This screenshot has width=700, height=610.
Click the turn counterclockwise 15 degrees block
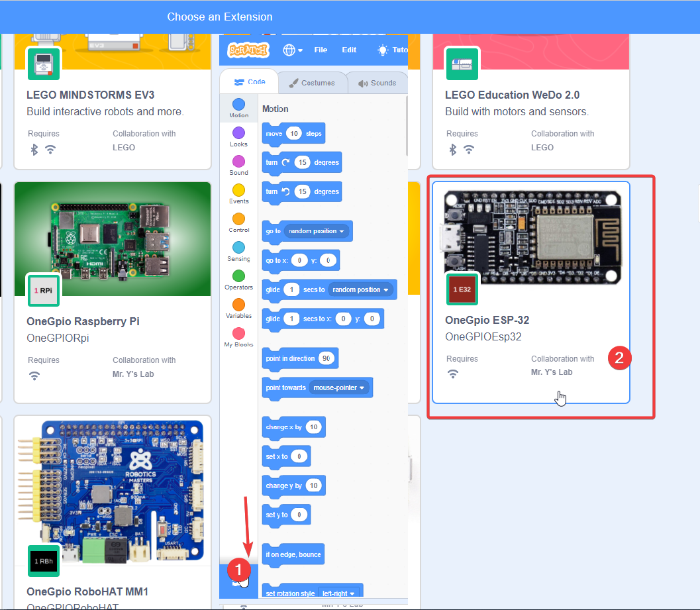pyautogui.click(x=302, y=191)
